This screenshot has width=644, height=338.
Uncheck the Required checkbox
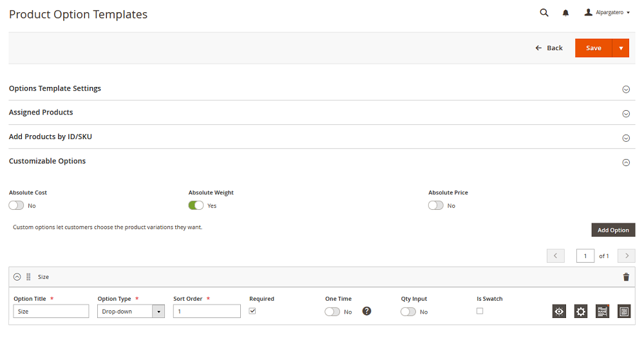252,311
